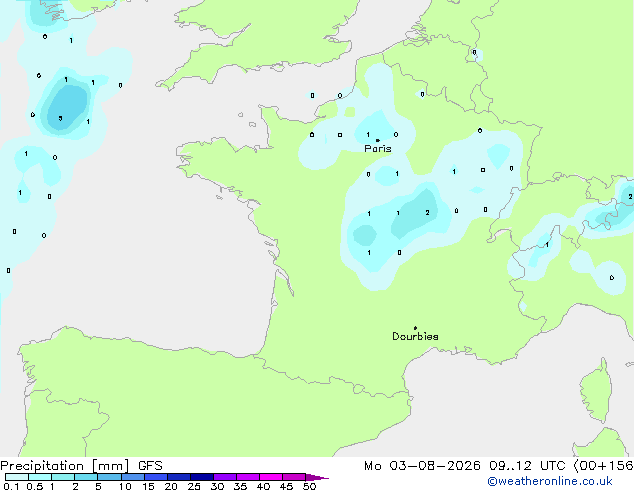Image resolution: width=634 pixels, height=490 pixels.
Task: Pick the 15–20 mm legend swatch
Action: (x=156, y=477)
